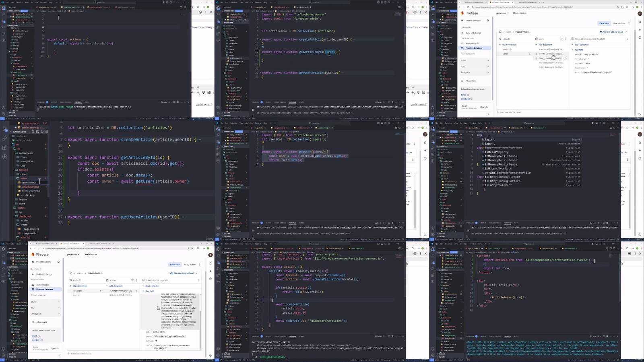Open project settings gear in Firebase users view

coord(488,20)
